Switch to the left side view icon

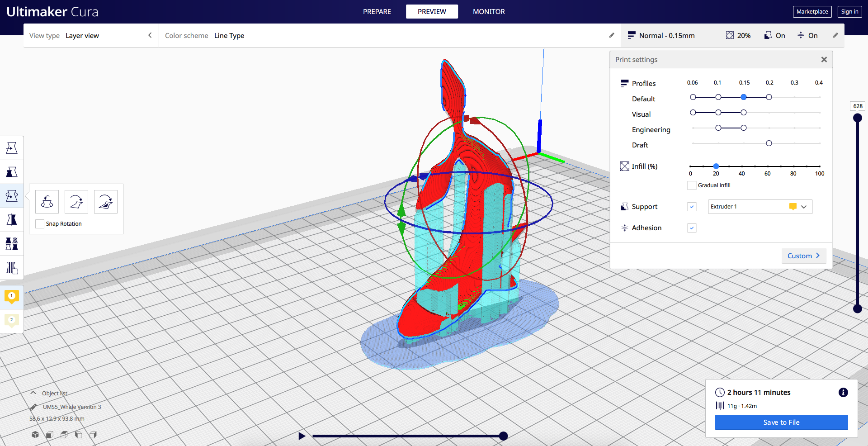(79, 435)
